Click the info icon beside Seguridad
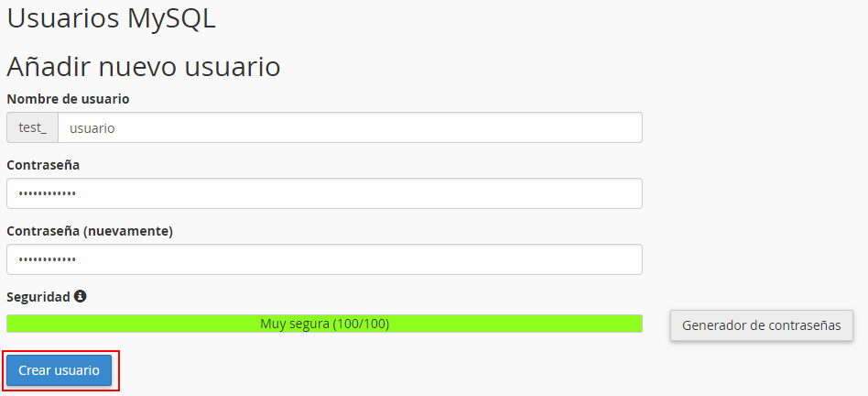The image size is (868, 396). coord(81,297)
